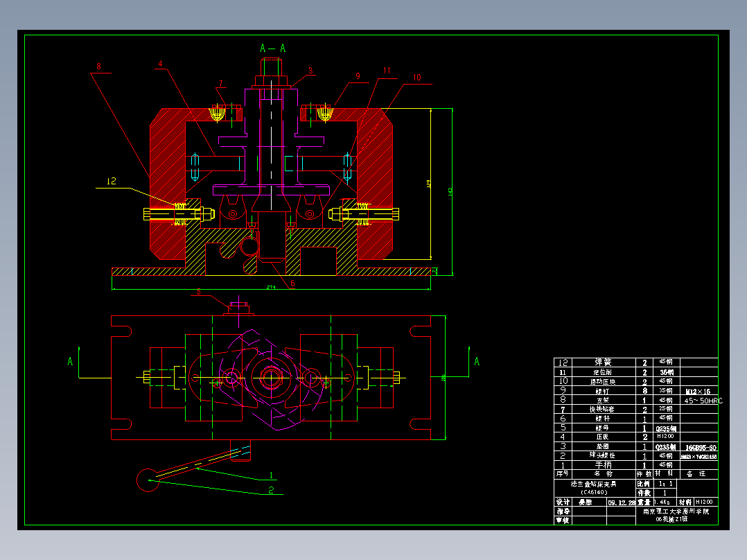Viewport: 747px width, 560px height.
Task: Select red callout number 10 in the section view
Action: click(x=417, y=77)
